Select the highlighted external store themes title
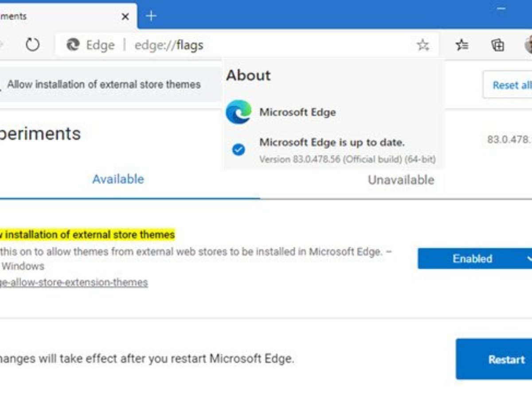The width and height of the screenshot is (532, 399). point(88,235)
